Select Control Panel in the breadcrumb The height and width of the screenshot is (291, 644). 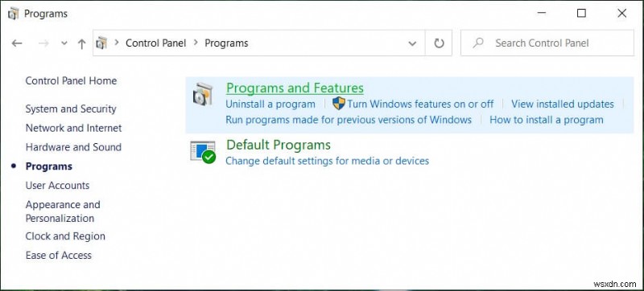coord(155,43)
